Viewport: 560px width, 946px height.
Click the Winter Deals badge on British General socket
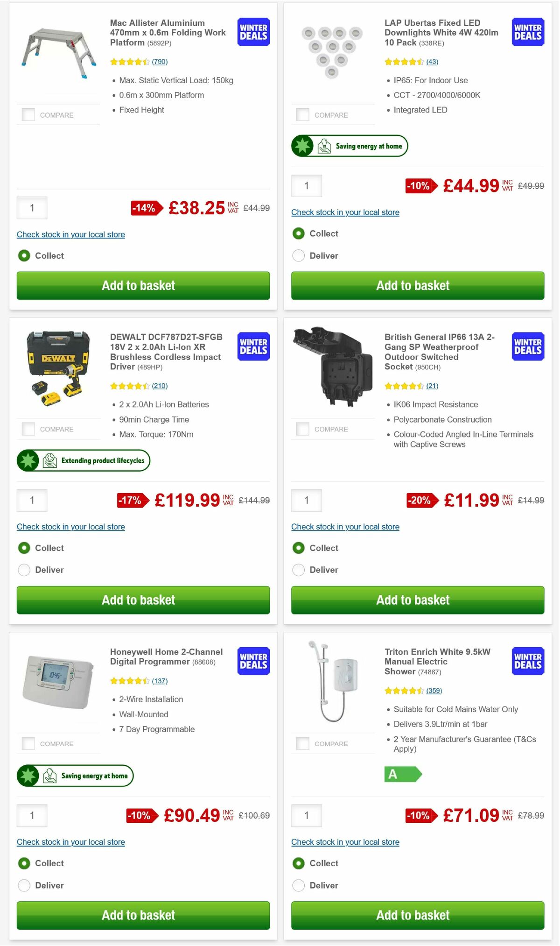click(527, 346)
